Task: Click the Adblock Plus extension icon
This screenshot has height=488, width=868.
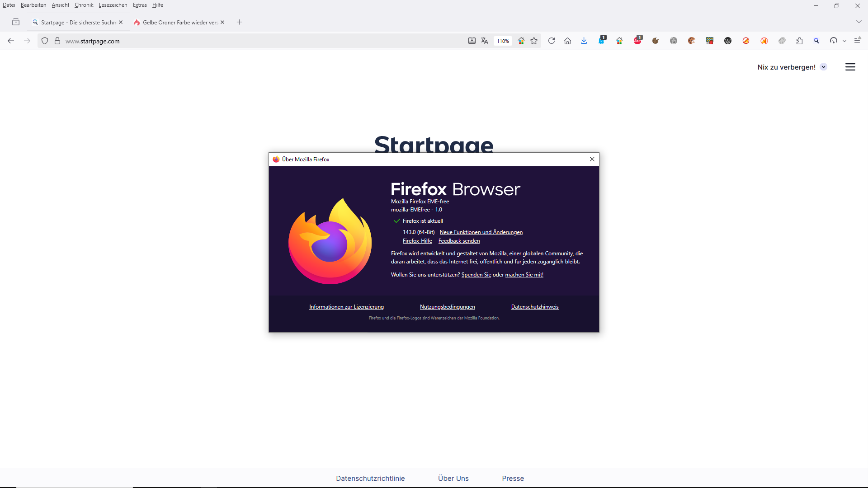Action: pos(637,41)
